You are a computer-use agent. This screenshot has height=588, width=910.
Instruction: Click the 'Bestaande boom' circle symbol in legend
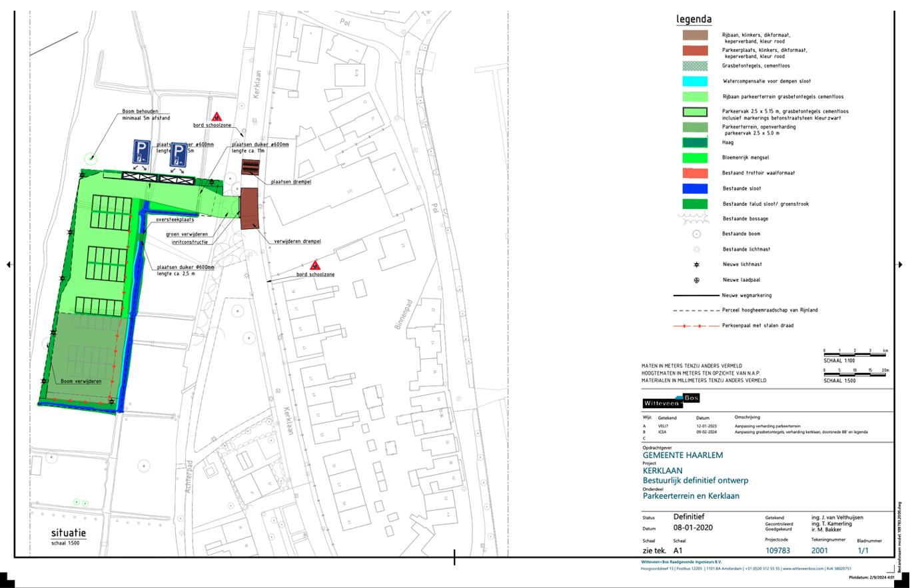tap(696, 234)
